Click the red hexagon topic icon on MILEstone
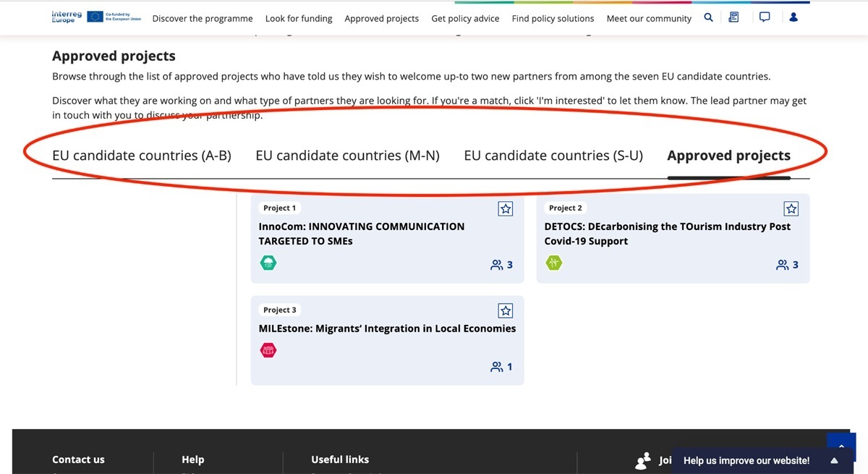 (x=268, y=350)
